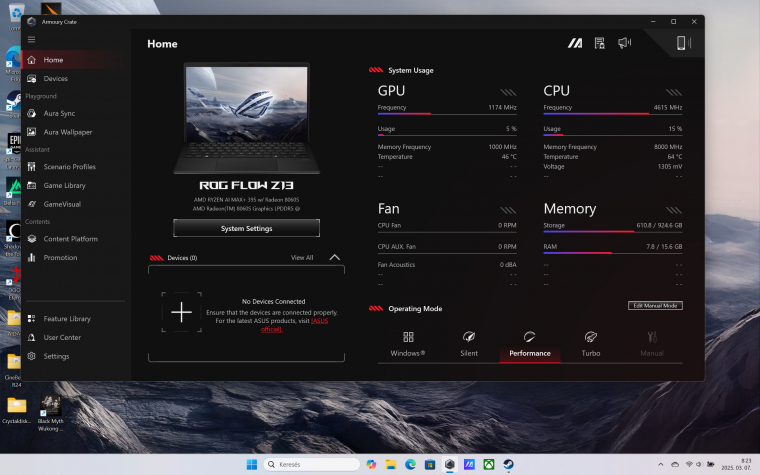Open Microsoft Edge from the taskbar

pyautogui.click(x=411, y=464)
